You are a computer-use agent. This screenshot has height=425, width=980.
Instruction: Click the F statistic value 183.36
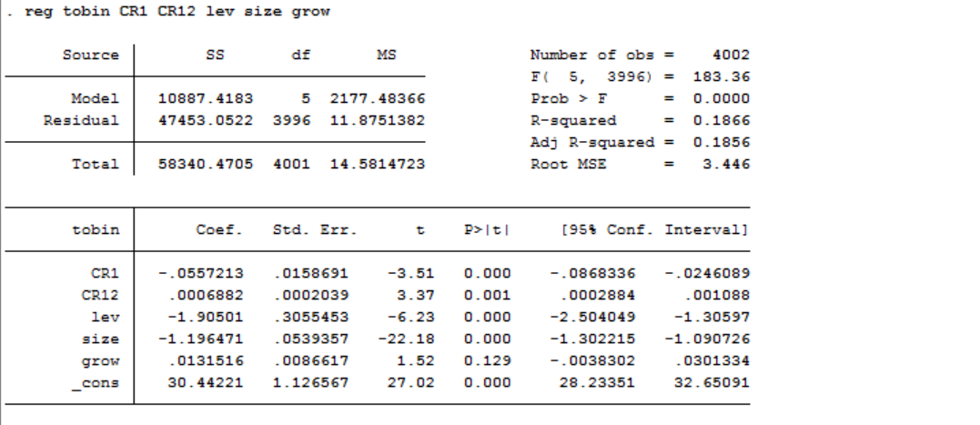[721, 77]
